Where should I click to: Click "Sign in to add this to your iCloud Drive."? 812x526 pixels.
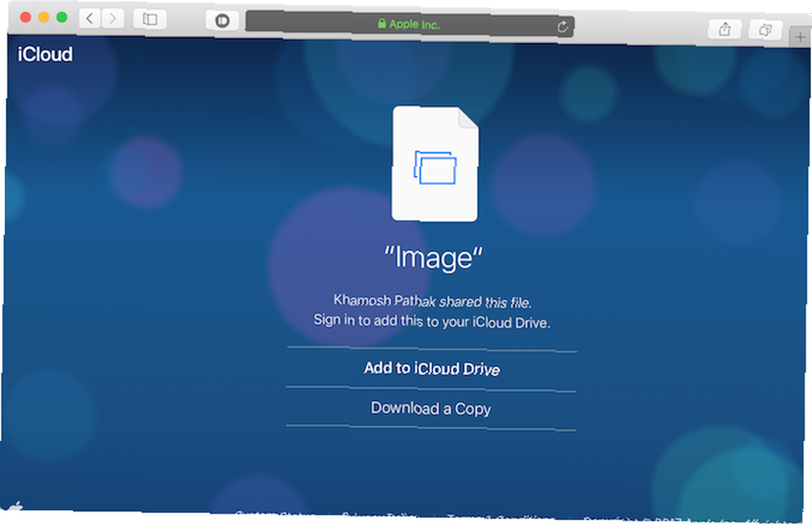(431, 321)
